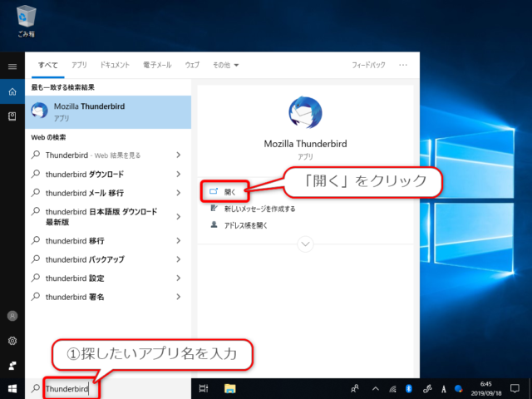
Task: Click the IME input mode A indicator
Action: [443, 389]
